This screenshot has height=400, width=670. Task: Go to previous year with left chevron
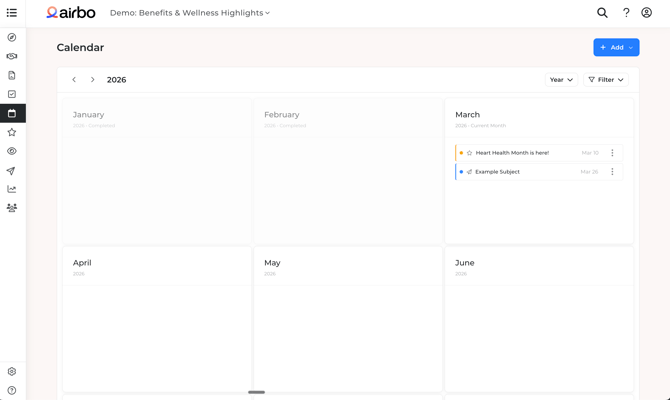pyautogui.click(x=74, y=80)
